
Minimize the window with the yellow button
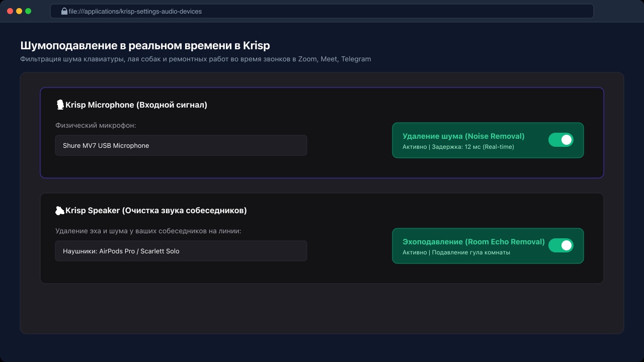pyautogui.click(x=19, y=11)
